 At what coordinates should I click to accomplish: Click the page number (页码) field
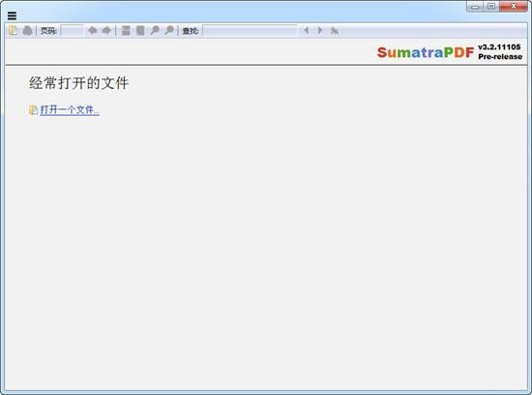point(72,31)
